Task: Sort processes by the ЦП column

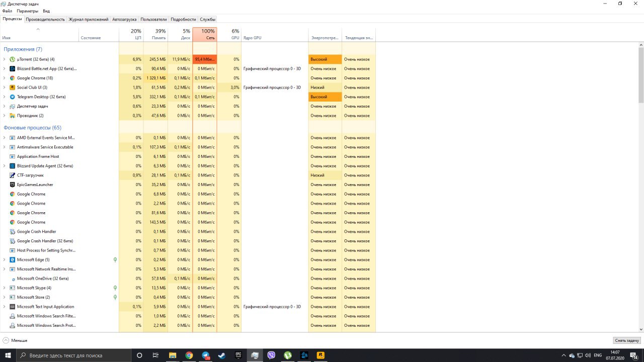Action: tap(131, 34)
